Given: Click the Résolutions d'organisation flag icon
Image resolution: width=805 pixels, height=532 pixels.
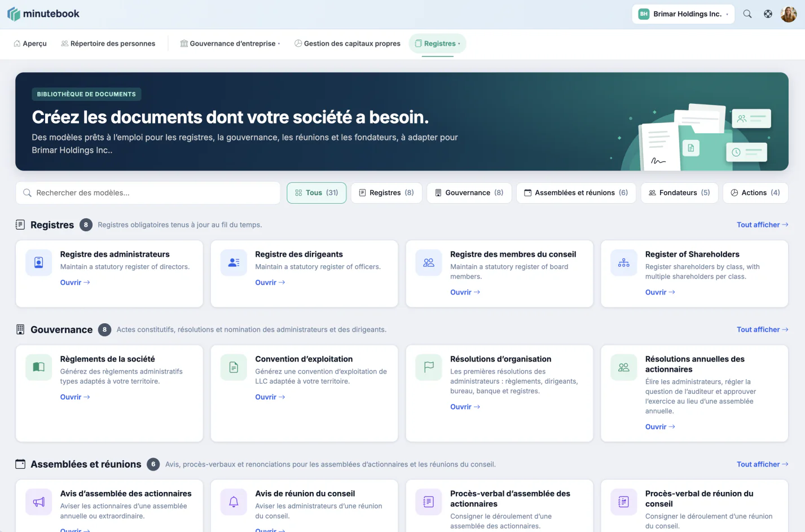Looking at the screenshot, I should (429, 367).
